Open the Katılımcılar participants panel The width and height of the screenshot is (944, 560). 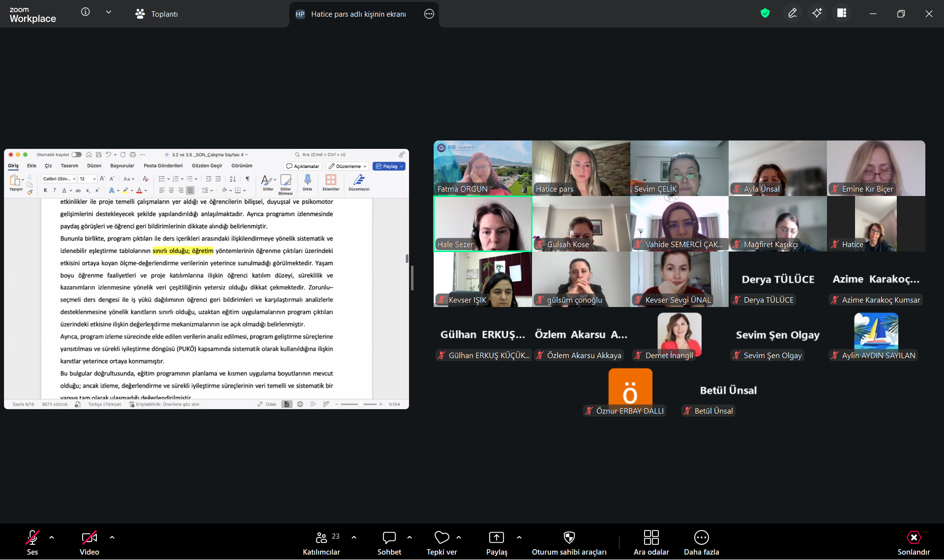(322, 542)
